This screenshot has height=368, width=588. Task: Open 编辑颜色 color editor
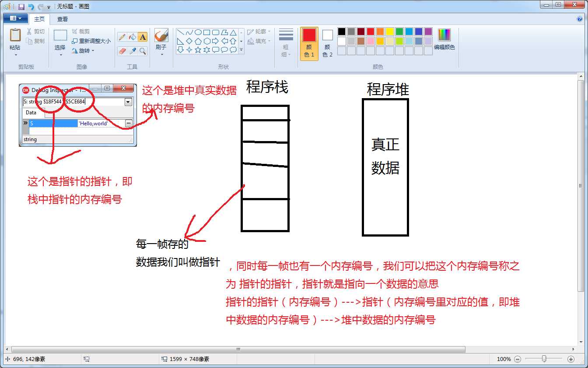(x=444, y=40)
